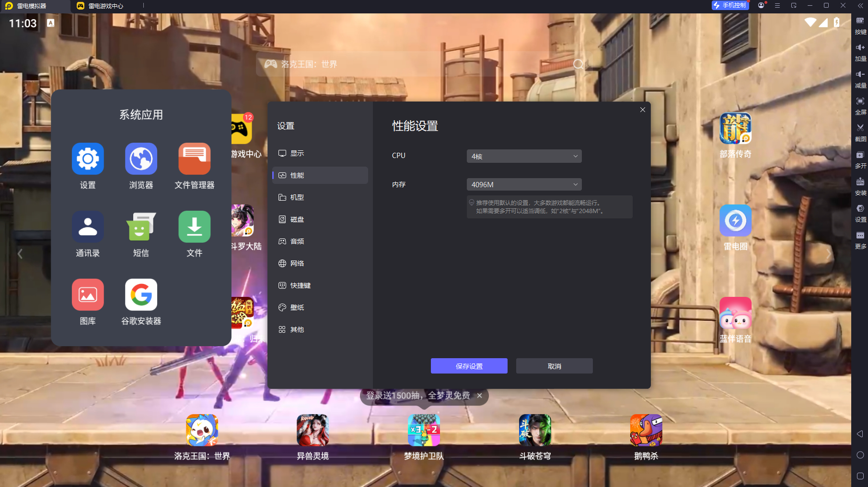This screenshot has width=868, height=487.
Task: Show 更多 sidebar tools
Action: tap(860, 240)
